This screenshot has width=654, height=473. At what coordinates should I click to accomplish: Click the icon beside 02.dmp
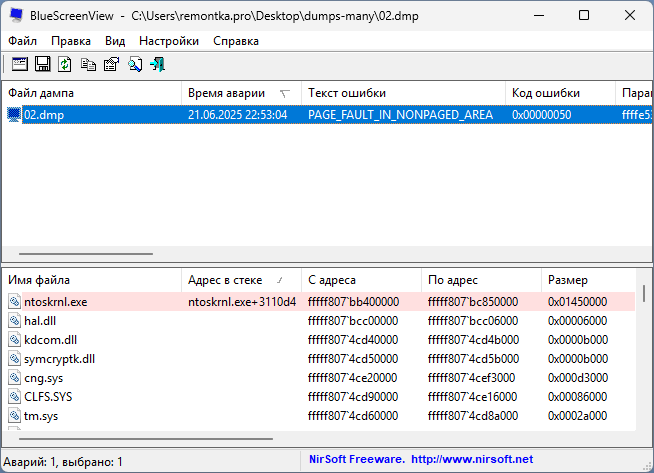[x=14, y=115]
